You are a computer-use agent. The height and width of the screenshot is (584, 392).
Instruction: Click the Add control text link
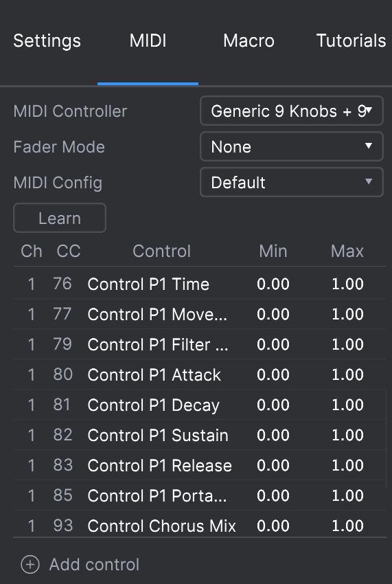(94, 564)
